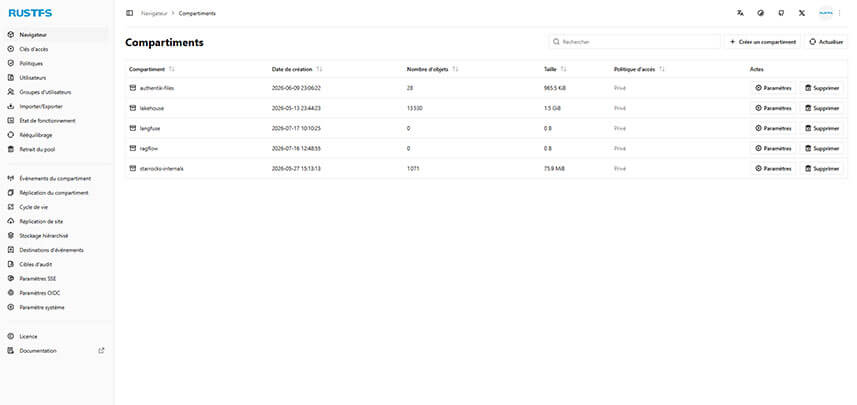This screenshot has width=857, height=405.
Task: Delete the langfuse bucket with Supprimer
Action: [x=821, y=128]
